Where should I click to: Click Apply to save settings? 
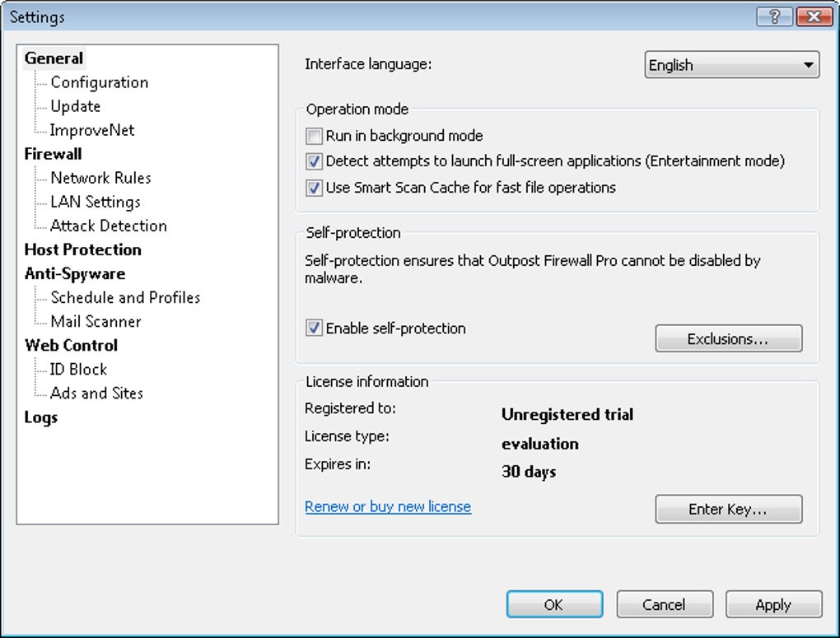(x=773, y=605)
